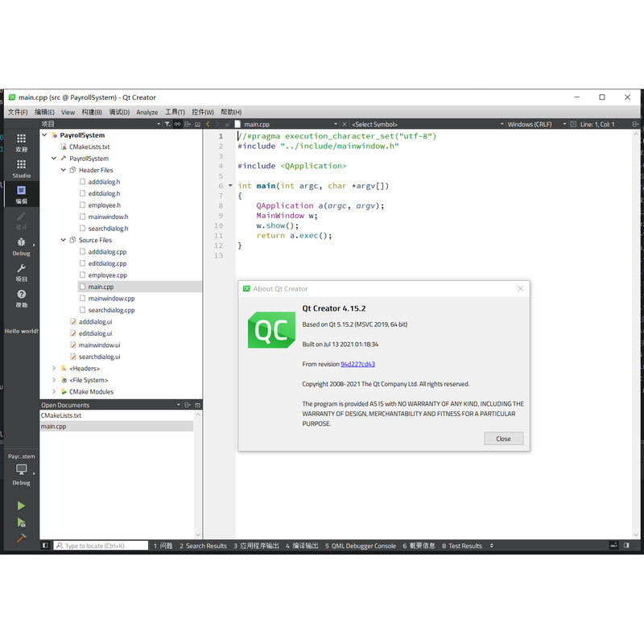
Task: Open the revision 94d227cd43 link
Action: point(357,364)
